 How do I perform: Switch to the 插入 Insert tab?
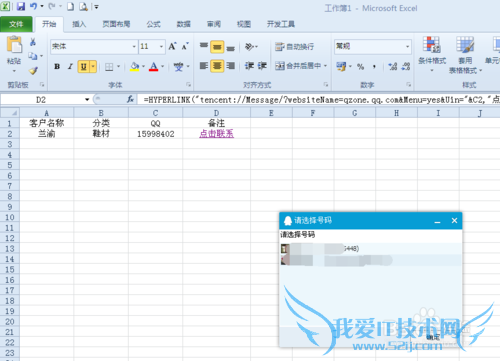[x=79, y=24]
